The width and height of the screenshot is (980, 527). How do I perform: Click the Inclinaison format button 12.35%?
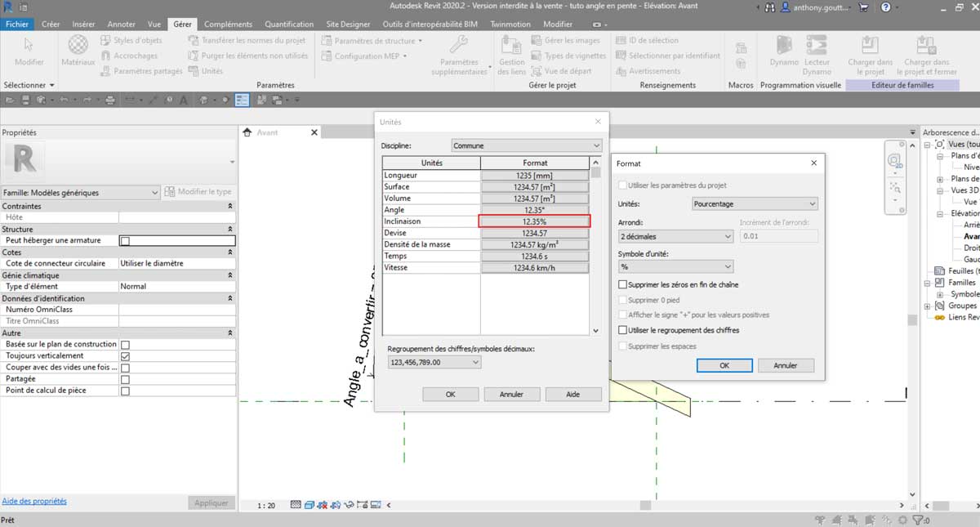click(534, 221)
